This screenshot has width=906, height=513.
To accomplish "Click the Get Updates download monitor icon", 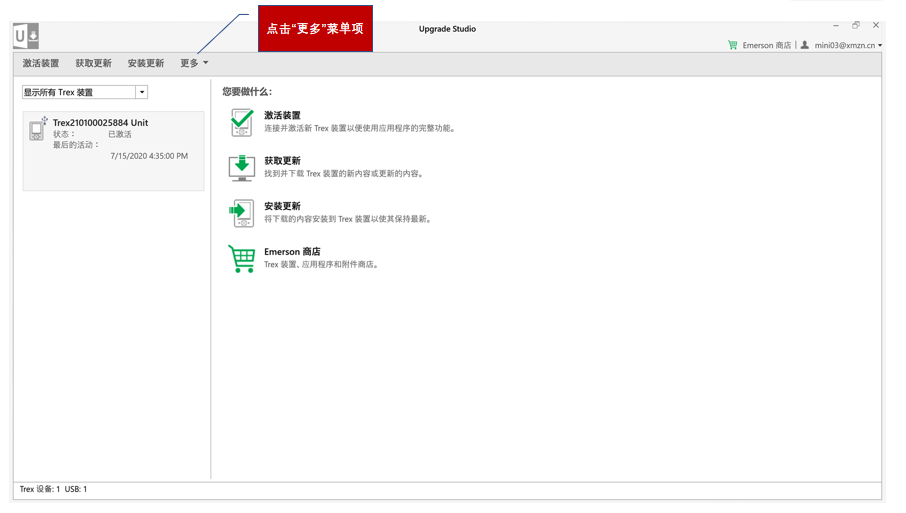I will click(x=242, y=167).
